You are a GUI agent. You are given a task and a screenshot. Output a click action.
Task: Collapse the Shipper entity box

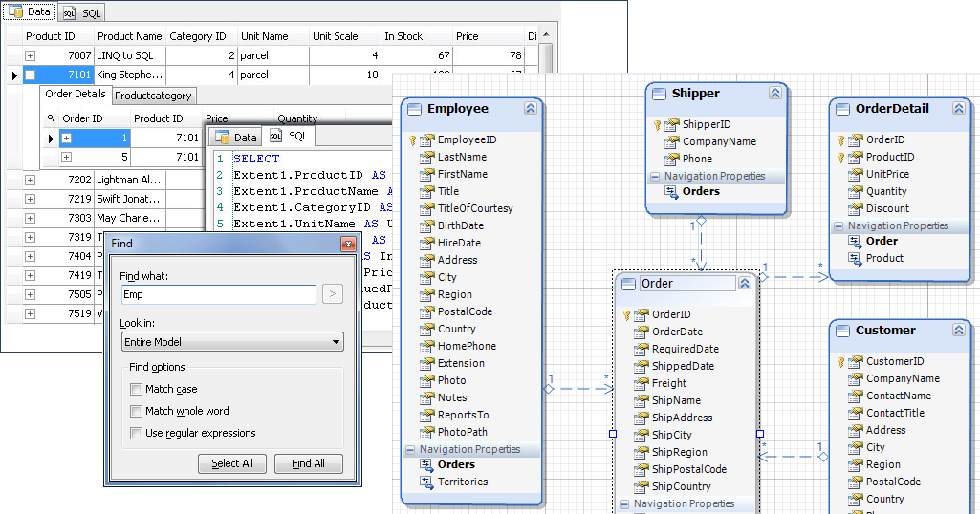774,94
